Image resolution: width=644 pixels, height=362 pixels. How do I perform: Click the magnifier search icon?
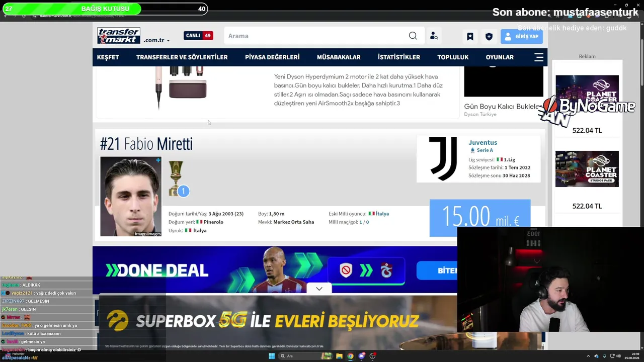coord(413,36)
